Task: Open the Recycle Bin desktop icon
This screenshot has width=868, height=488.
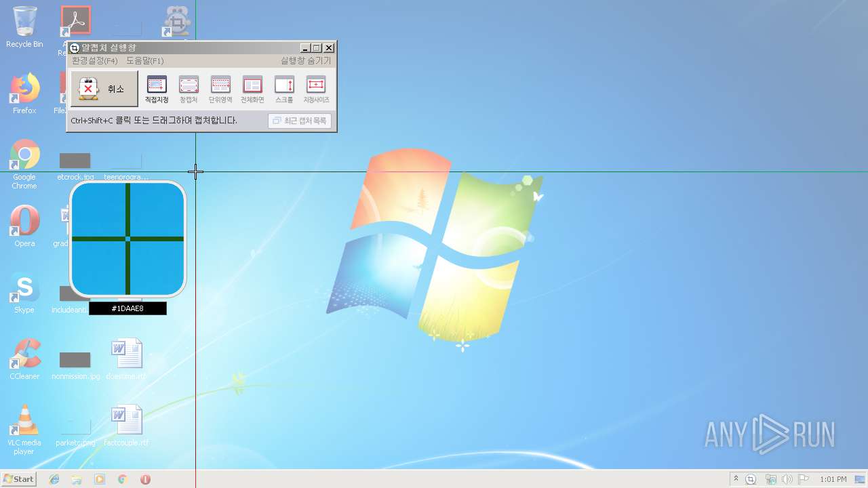Action: pos(24,27)
